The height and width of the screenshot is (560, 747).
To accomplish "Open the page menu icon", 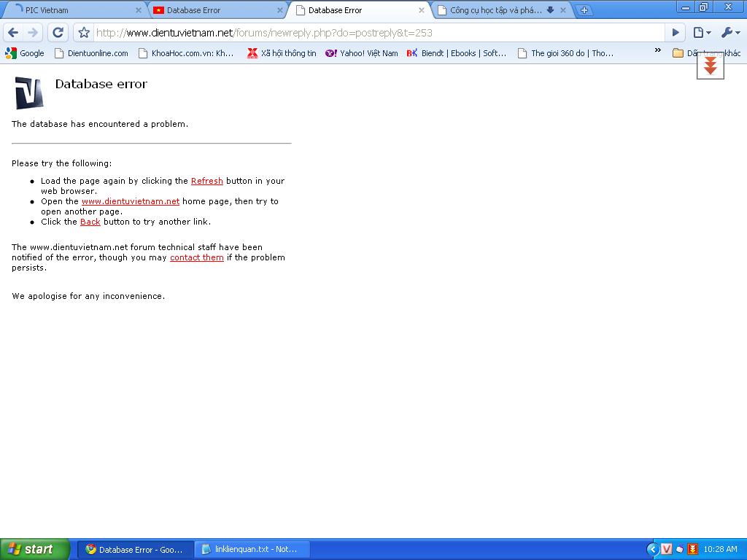I will (x=703, y=32).
